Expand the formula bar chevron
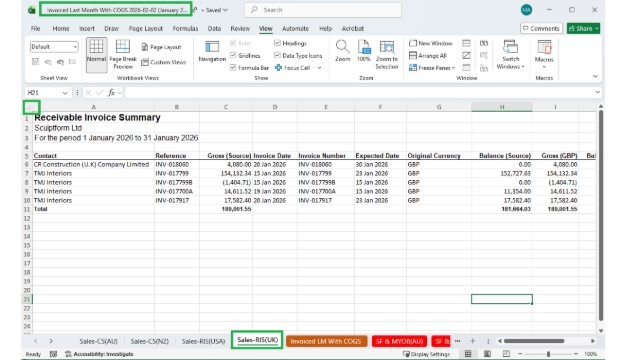Viewport: 640px width, 360px height. tap(597, 93)
